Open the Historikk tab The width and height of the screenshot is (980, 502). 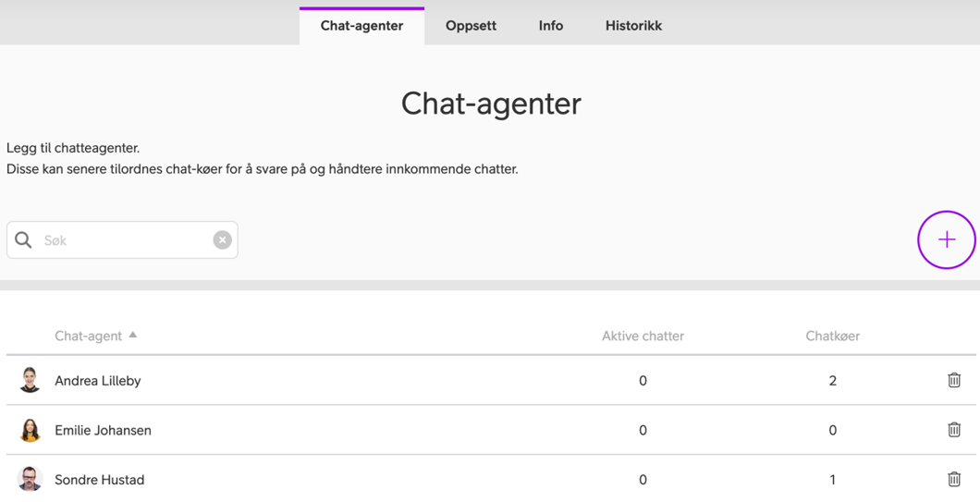coord(633,26)
